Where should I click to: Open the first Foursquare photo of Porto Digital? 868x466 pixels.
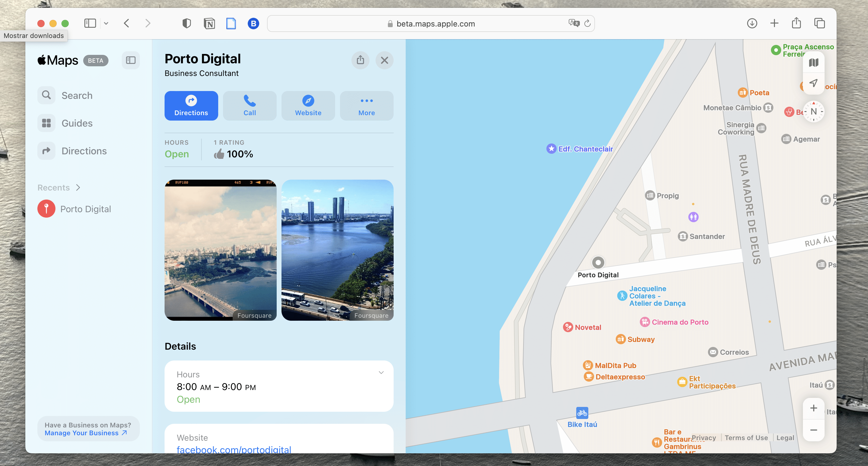[221, 250]
